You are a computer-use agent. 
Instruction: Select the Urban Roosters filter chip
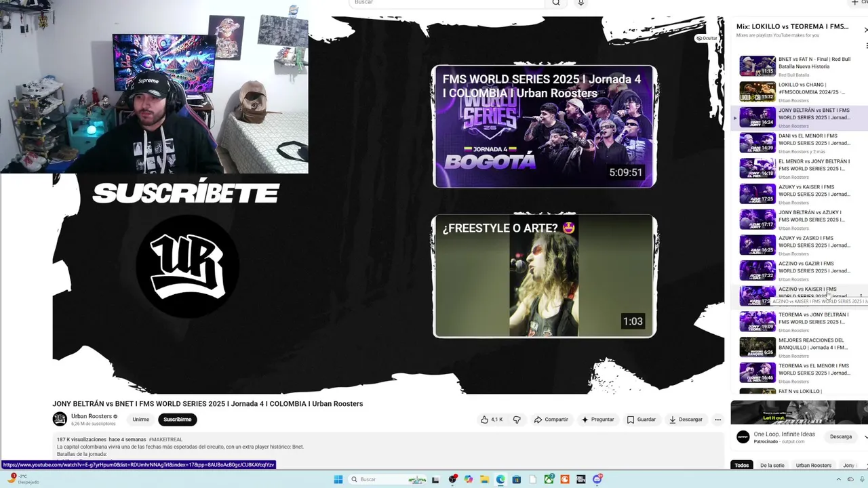point(813,466)
